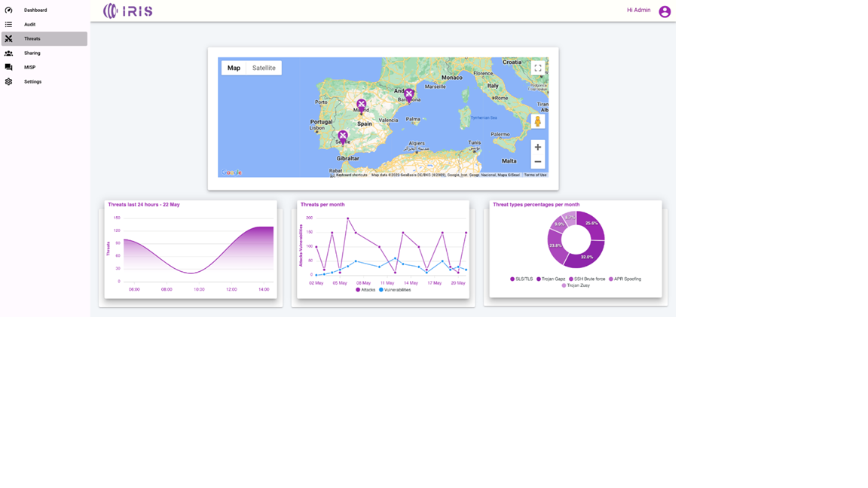Zoom in on the map
The height and width of the screenshot is (488, 868).
pos(537,147)
